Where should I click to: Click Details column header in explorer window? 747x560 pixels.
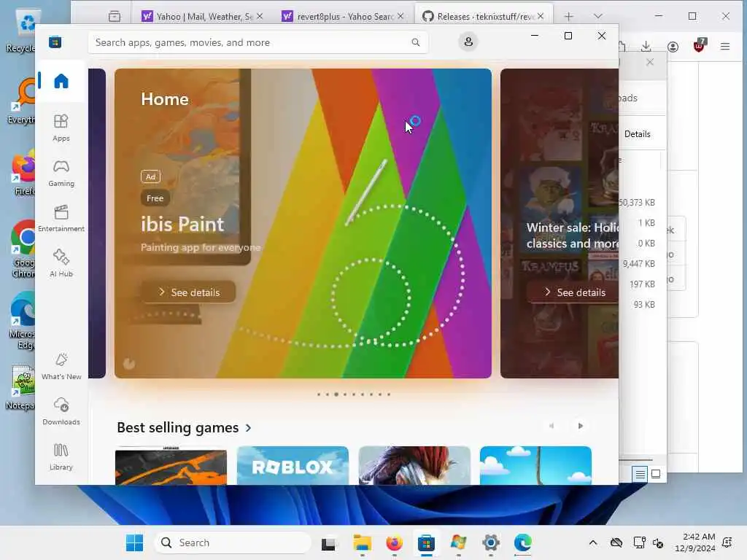638,134
